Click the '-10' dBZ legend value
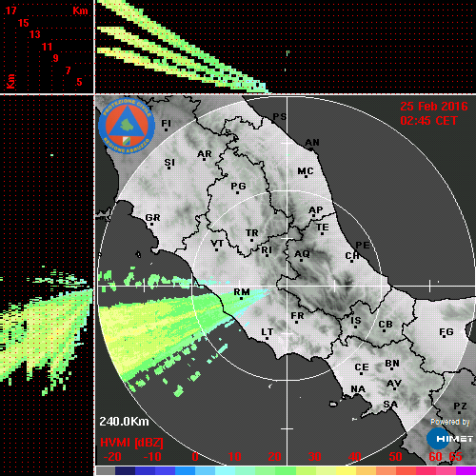This screenshot has width=476, height=476. pyautogui.click(x=152, y=457)
